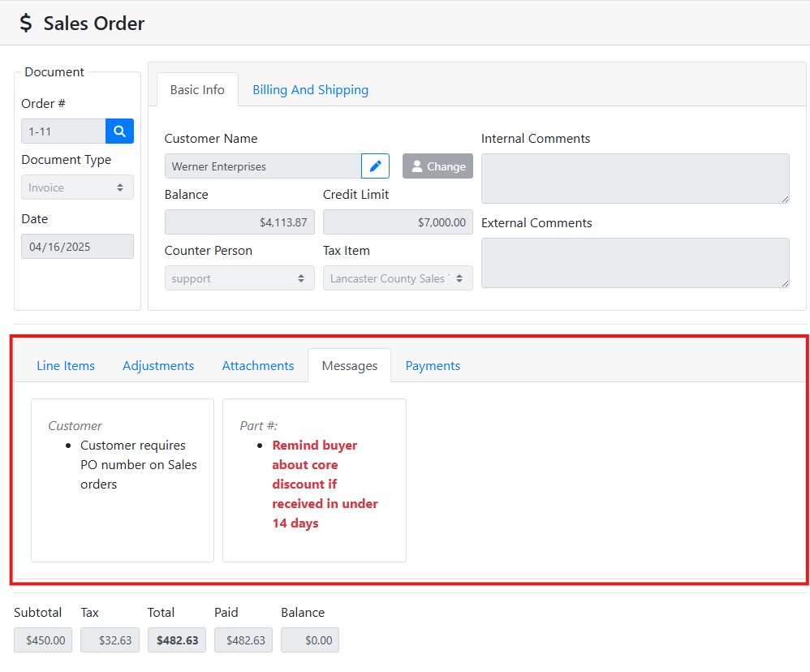
Task: View the Attachments tab
Action: (258, 366)
